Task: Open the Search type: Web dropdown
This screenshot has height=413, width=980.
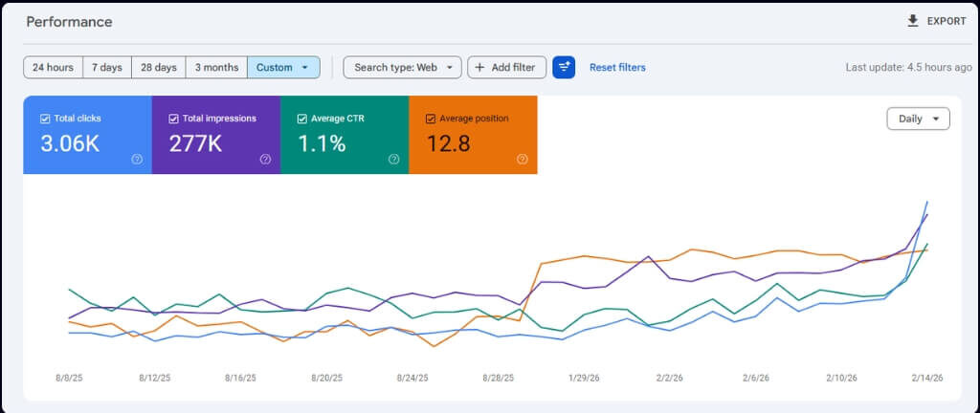Action: coord(403,67)
